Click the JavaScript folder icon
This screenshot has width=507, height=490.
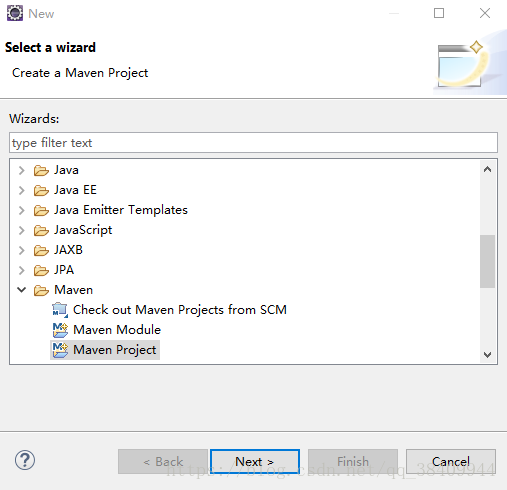(41, 230)
